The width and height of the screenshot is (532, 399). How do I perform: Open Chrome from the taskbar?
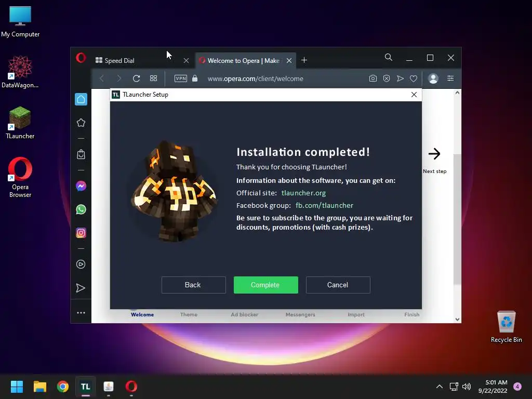(x=62, y=387)
